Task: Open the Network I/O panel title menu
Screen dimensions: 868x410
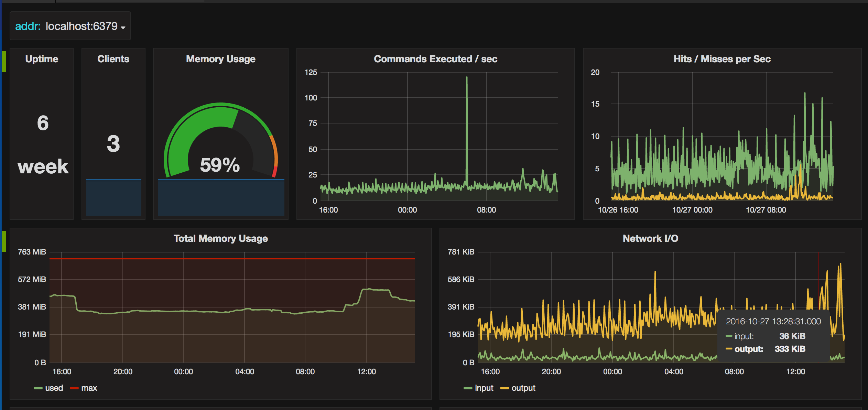Action: pos(650,239)
